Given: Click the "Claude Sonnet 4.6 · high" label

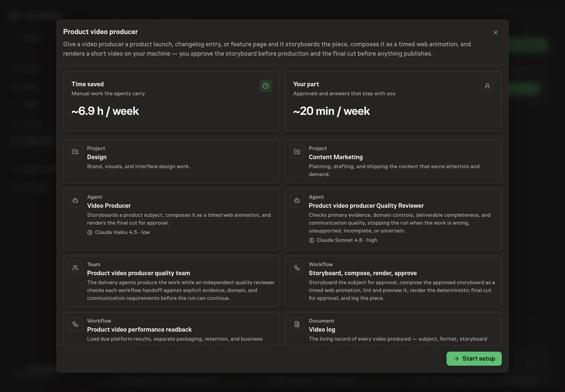Looking at the screenshot, I should click(347, 240).
